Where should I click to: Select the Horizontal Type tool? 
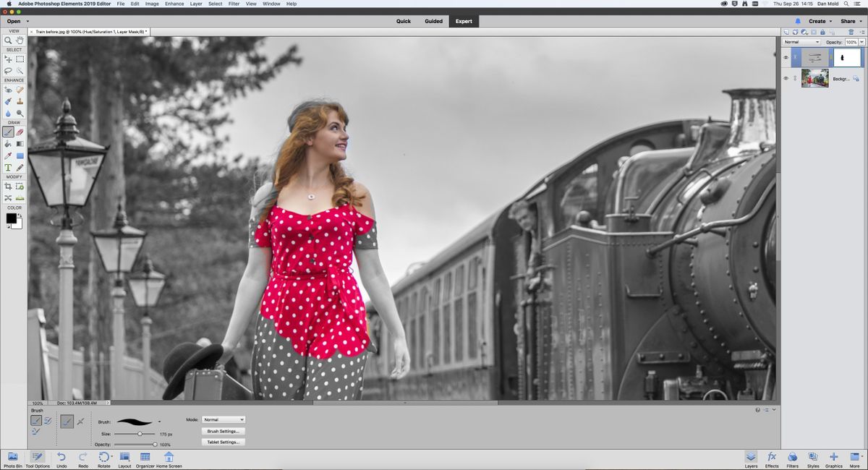pyautogui.click(x=7, y=167)
